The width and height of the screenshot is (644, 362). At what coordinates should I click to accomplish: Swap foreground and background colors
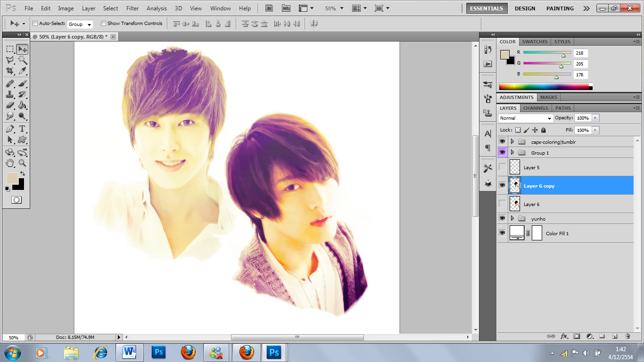coord(22,173)
